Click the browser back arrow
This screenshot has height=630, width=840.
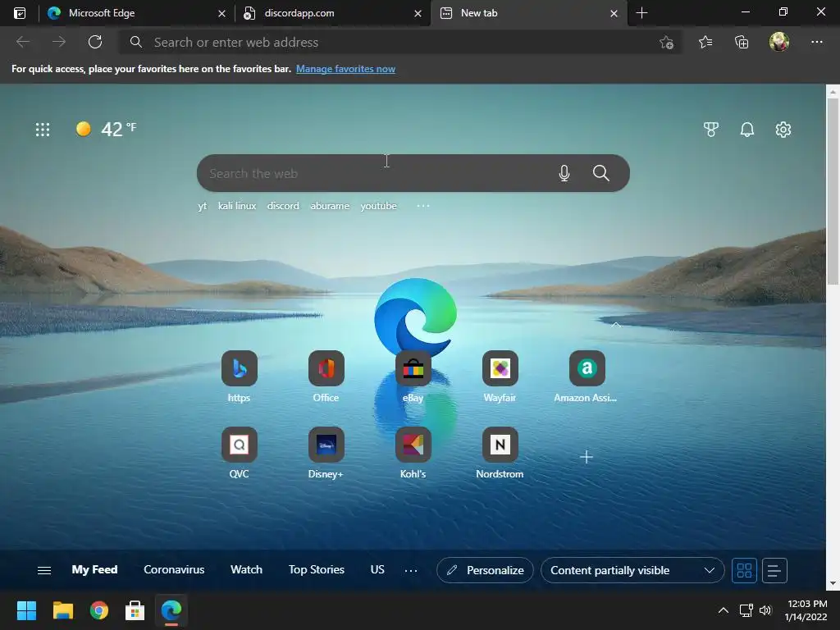pyautogui.click(x=22, y=42)
